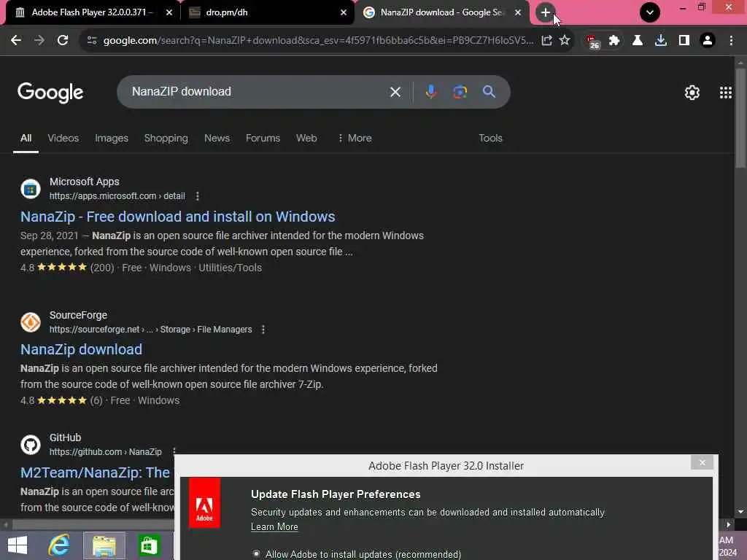747x560 pixels.
Task: Open options for SourceForge result
Action: [x=263, y=330]
